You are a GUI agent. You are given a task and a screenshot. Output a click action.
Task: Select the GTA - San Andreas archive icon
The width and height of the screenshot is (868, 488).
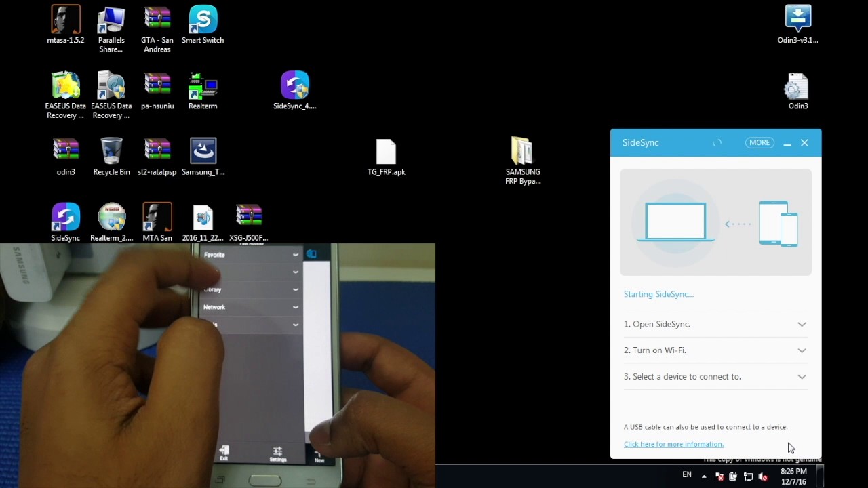(x=157, y=29)
